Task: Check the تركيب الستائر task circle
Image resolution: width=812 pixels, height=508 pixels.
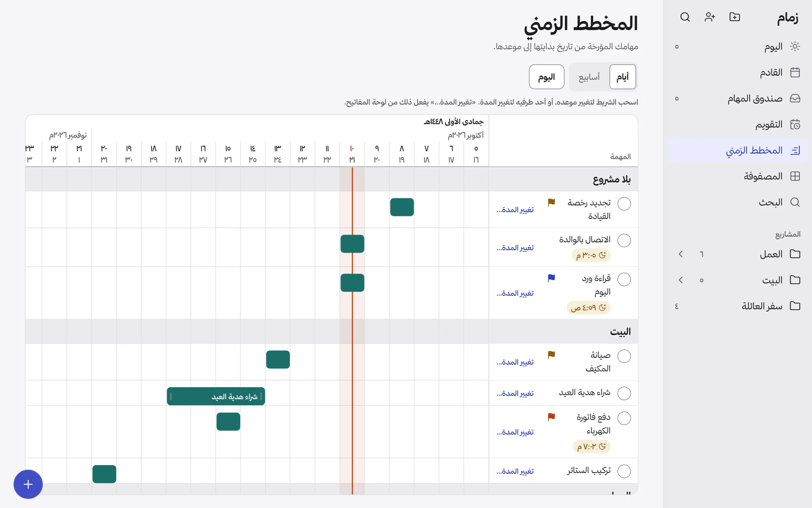Action: [624, 471]
